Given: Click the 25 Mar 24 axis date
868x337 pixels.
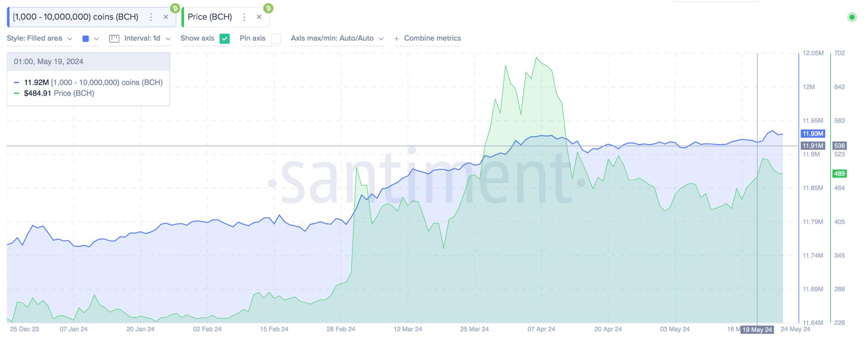Looking at the screenshot, I should 474,329.
